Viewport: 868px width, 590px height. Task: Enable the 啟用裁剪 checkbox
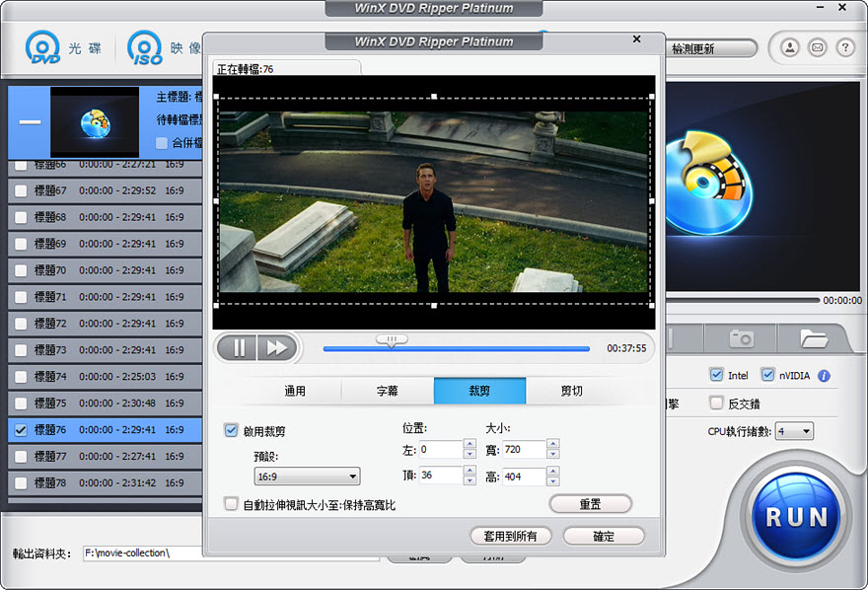click(x=231, y=430)
